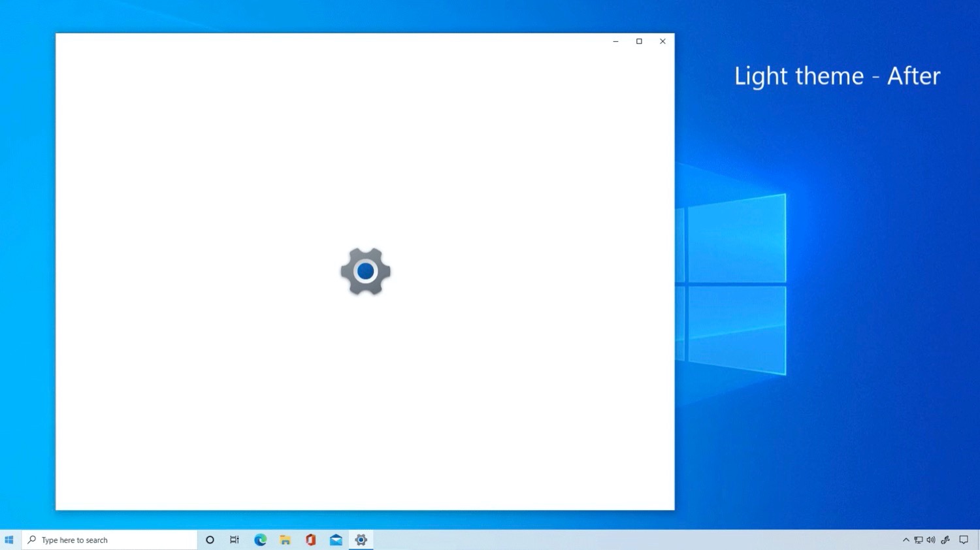The height and width of the screenshot is (550, 980).
Task: Open the Mail app from the taskbar
Action: coord(336,540)
